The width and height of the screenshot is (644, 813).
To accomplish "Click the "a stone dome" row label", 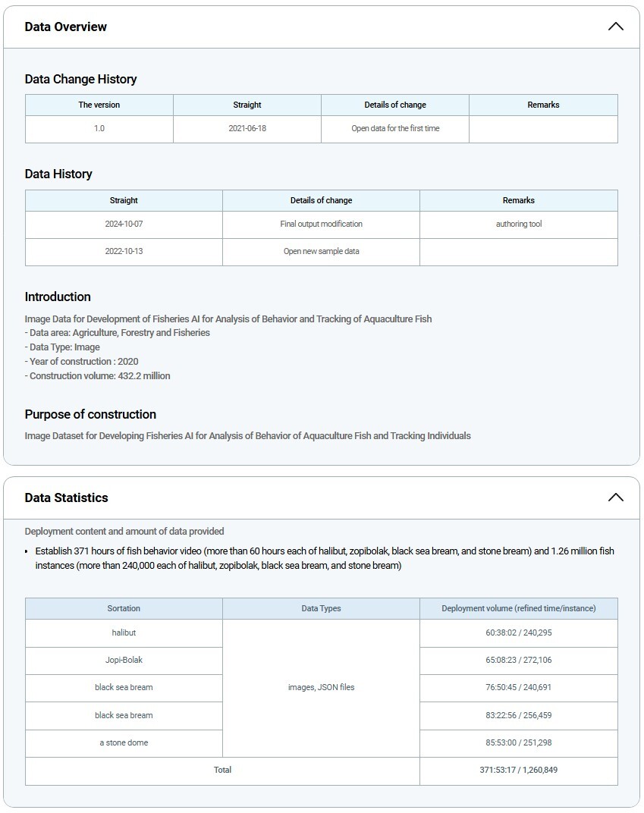I will [124, 742].
